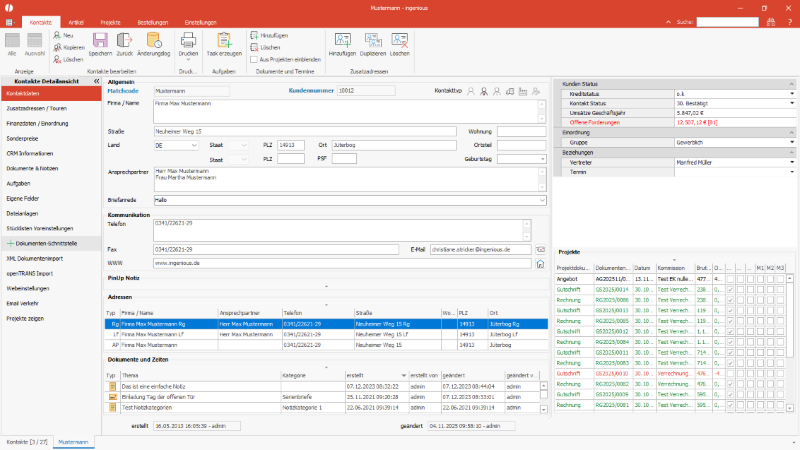Open the Kontakt Status dropdown
This screenshot has width=800, height=450.
(x=791, y=105)
